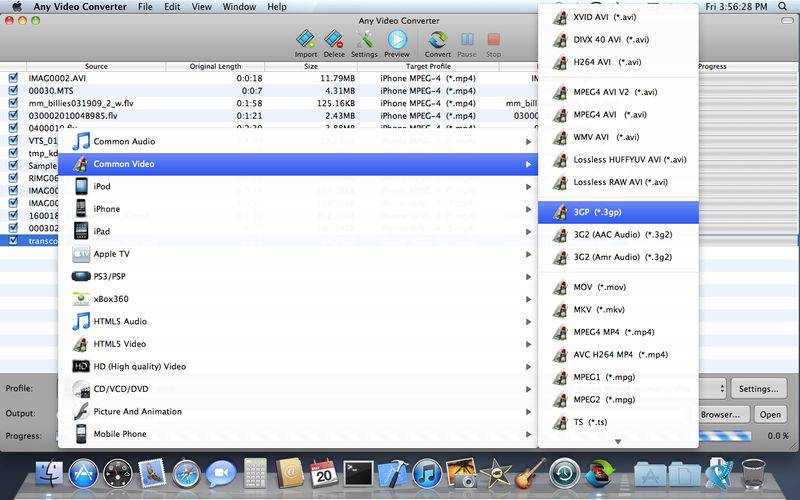Screen dimensions: 800x500
Task: Expand the xBox360 submenu
Action: tap(298, 298)
